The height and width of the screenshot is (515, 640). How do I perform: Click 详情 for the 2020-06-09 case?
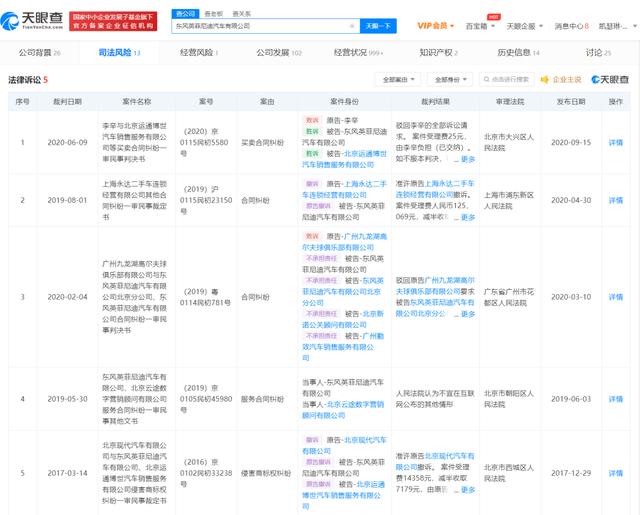point(616,142)
